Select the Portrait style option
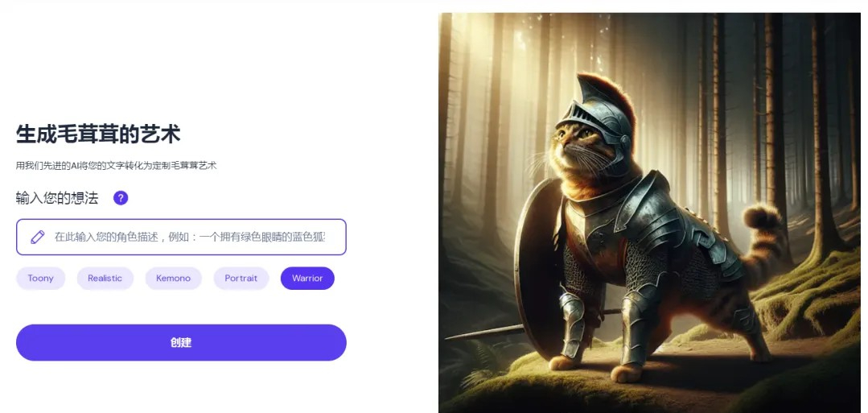The image size is (868, 413). (x=241, y=279)
